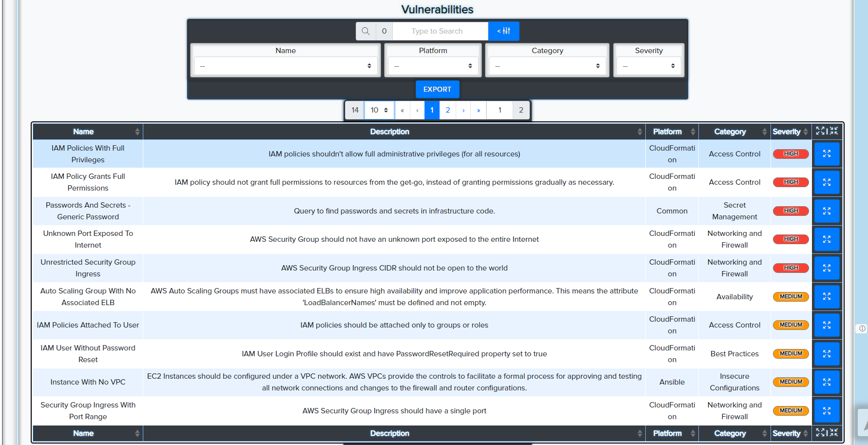The height and width of the screenshot is (445, 868).
Task: Sort by Platform column in header
Action: click(672, 132)
